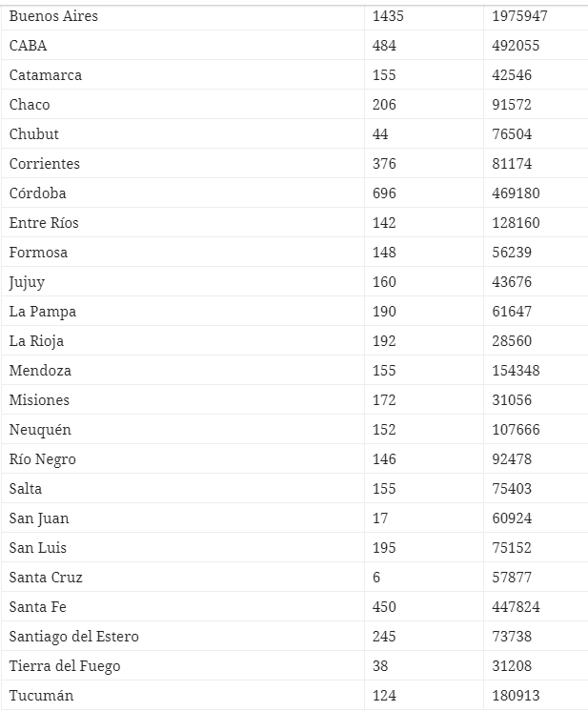Select the CABA row name
This screenshot has height=711, width=588.
pyautogui.click(x=29, y=46)
